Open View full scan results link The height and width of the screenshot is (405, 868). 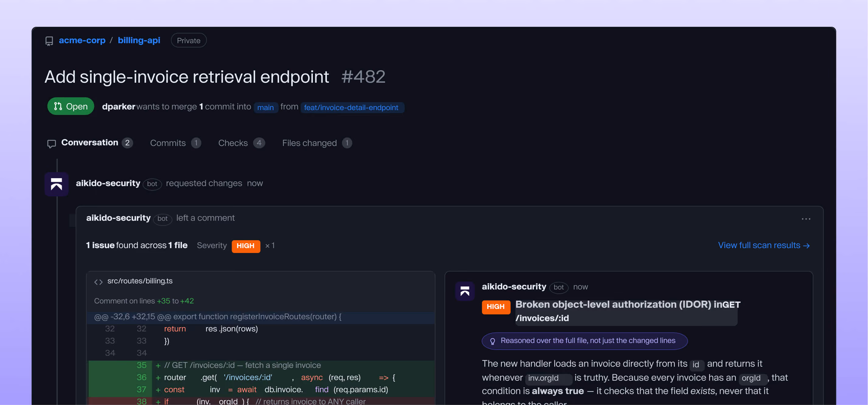click(764, 245)
